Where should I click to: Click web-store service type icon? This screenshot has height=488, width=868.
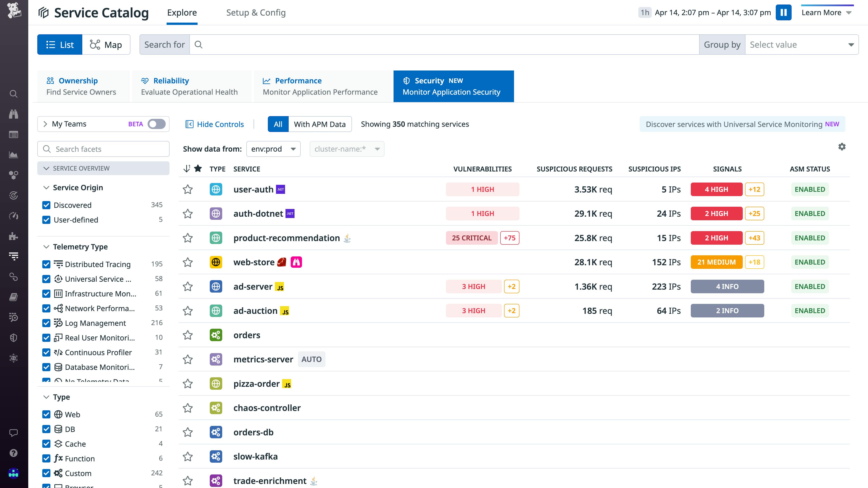pos(216,262)
